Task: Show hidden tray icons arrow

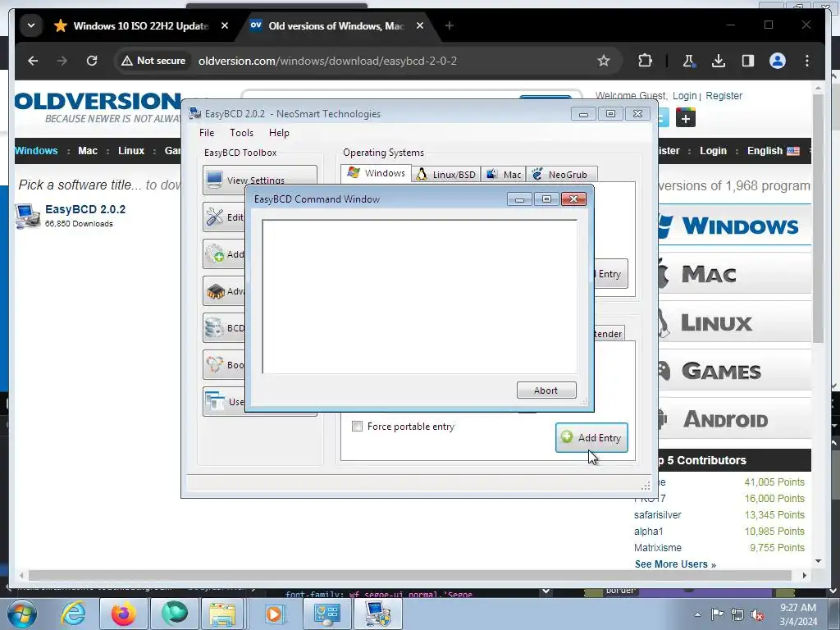Action: (x=697, y=614)
